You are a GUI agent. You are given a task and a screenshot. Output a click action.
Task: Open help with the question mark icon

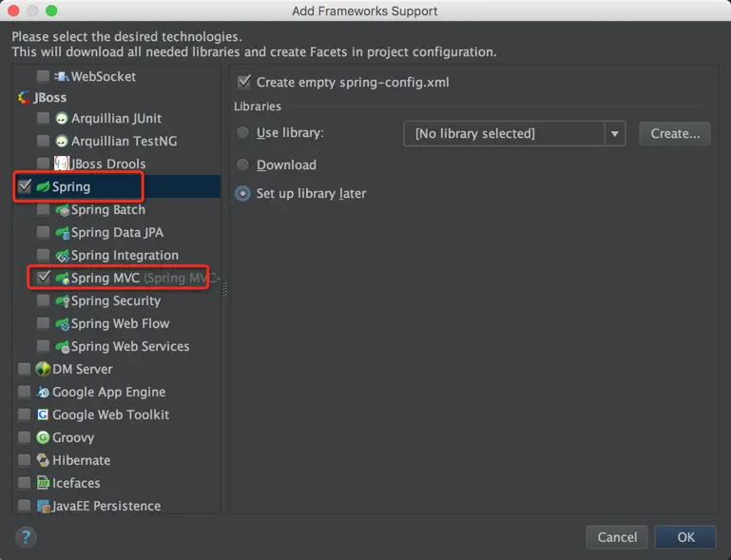26,536
